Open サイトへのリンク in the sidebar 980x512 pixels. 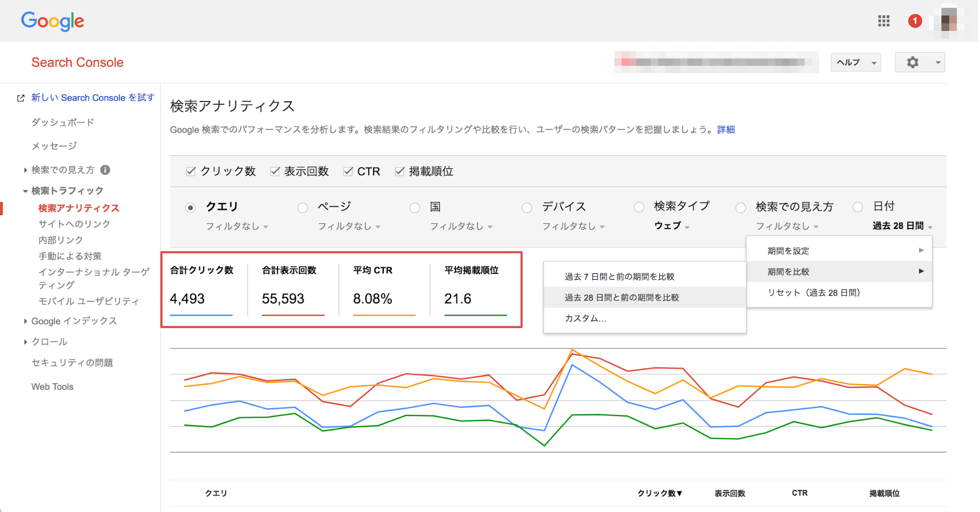(x=75, y=224)
